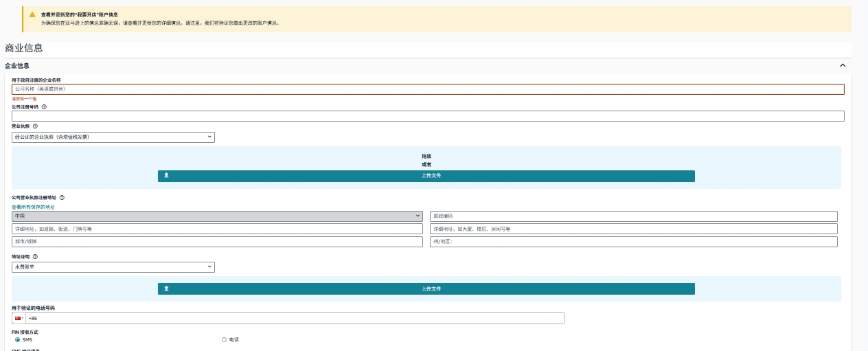Click help icon beside 营业执照 label
Image resolution: width=868 pixels, height=351 pixels.
pyautogui.click(x=35, y=126)
